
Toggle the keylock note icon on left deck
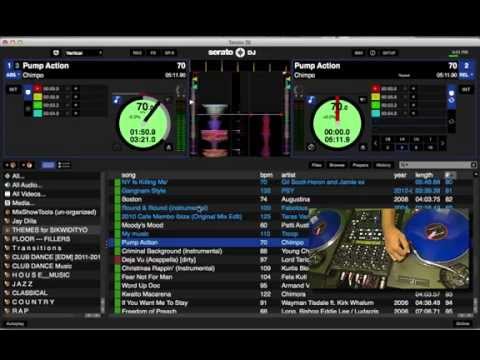[116, 99]
